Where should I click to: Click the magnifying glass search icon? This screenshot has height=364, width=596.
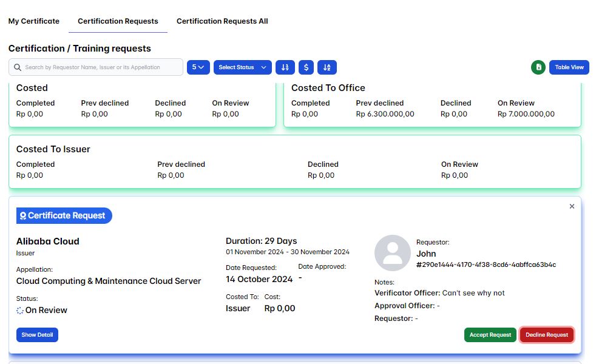pyautogui.click(x=17, y=67)
